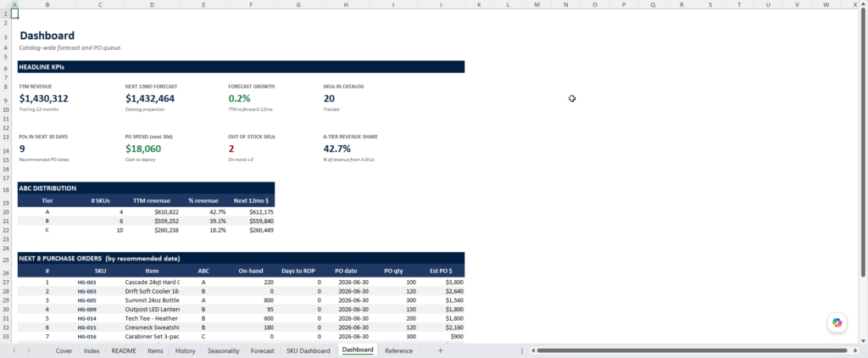Select row 20 header
This screenshot has width=868, height=358.
click(5, 212)
